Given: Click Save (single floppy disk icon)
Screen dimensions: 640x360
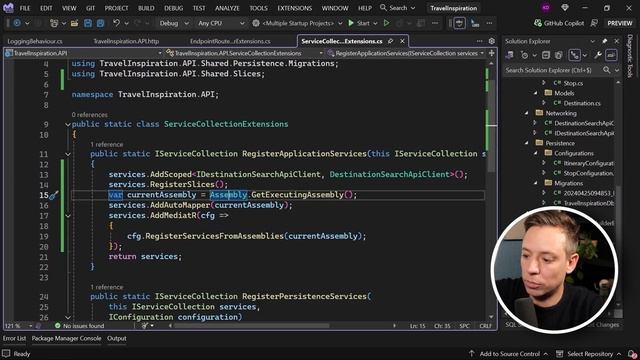Looking at the screenshot, I should 88,23.
